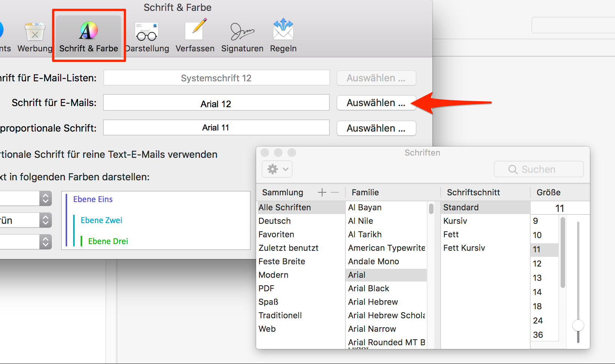This screenshot has width=615, height=364.
Task: Select the Standard typeface
Action: click(x=485, y=207)
